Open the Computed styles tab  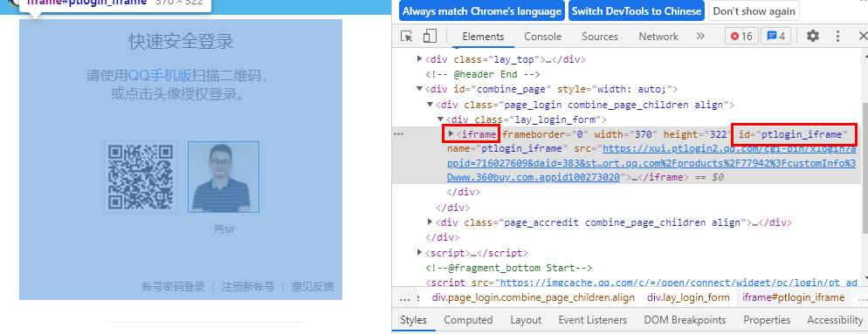click(x=468, y=320)
